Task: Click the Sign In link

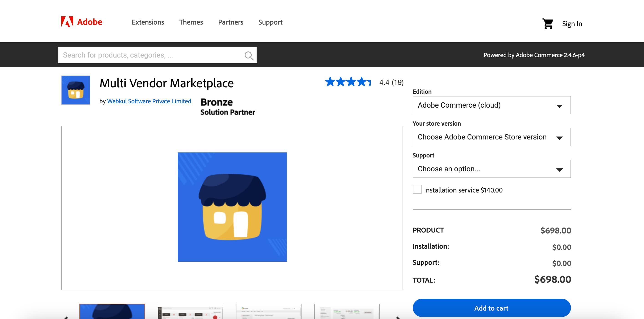Action: [x=572, y=23]
